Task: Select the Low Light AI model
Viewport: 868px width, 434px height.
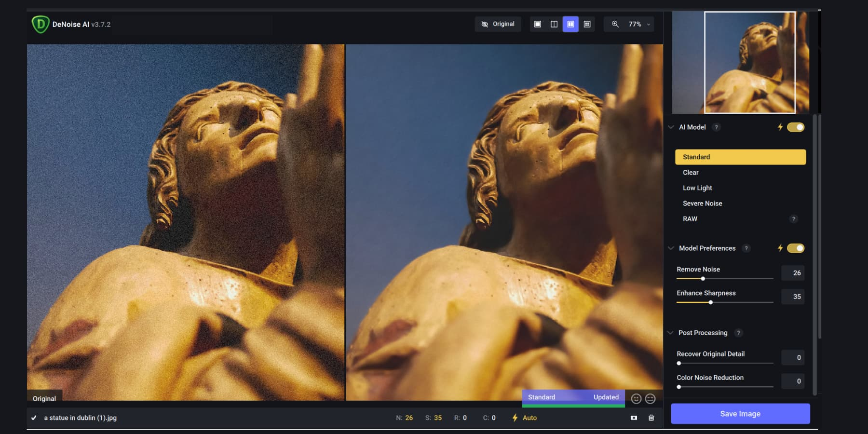Action: pyautogui.click(x=697, y=188)
